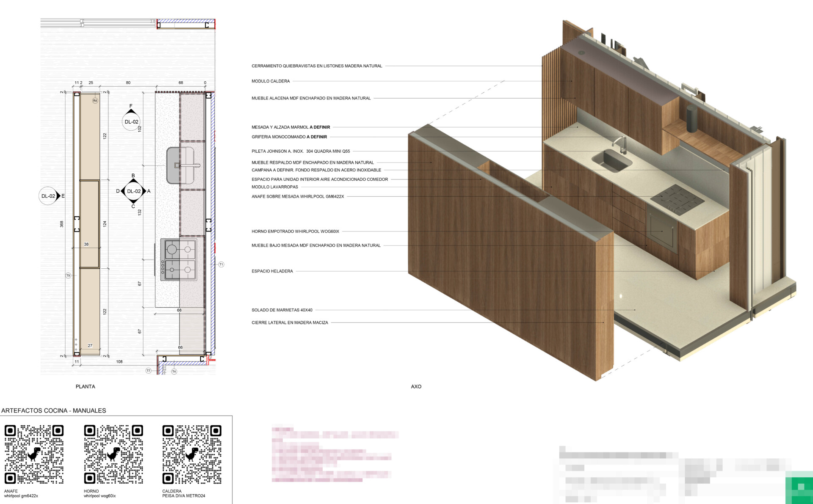Click the T1 wall tag bubble
This screenshot has height=504, width=813.
(221, 264)
